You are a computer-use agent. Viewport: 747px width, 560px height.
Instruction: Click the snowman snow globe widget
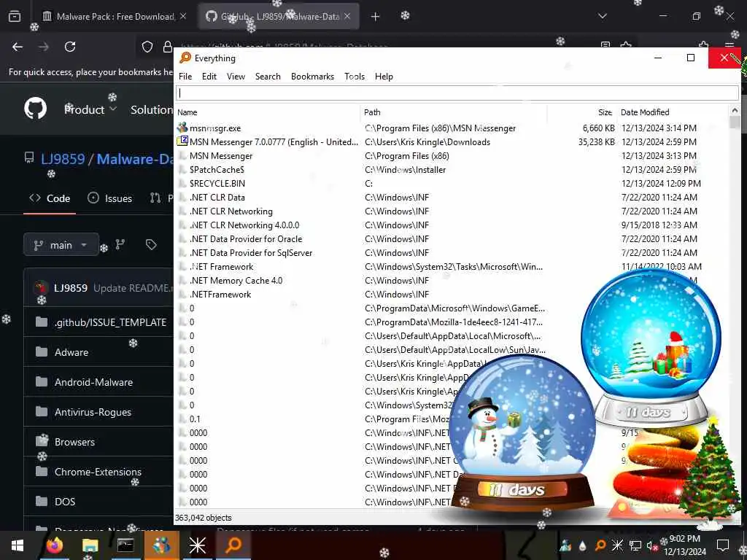coord(522,433)
